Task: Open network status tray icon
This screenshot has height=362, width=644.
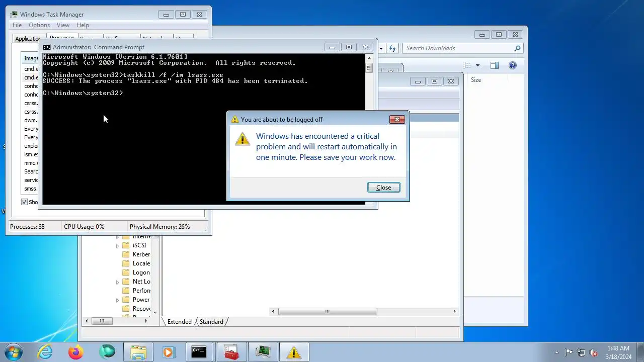Action: click(581, 352)
